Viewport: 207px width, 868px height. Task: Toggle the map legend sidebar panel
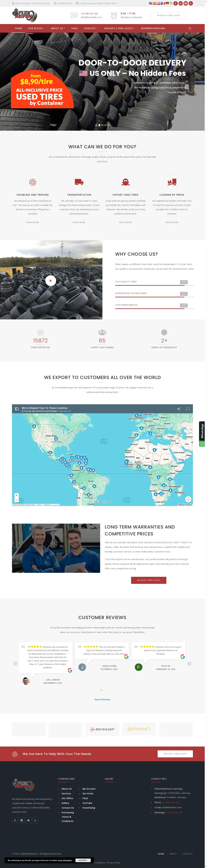click(17, 409)
